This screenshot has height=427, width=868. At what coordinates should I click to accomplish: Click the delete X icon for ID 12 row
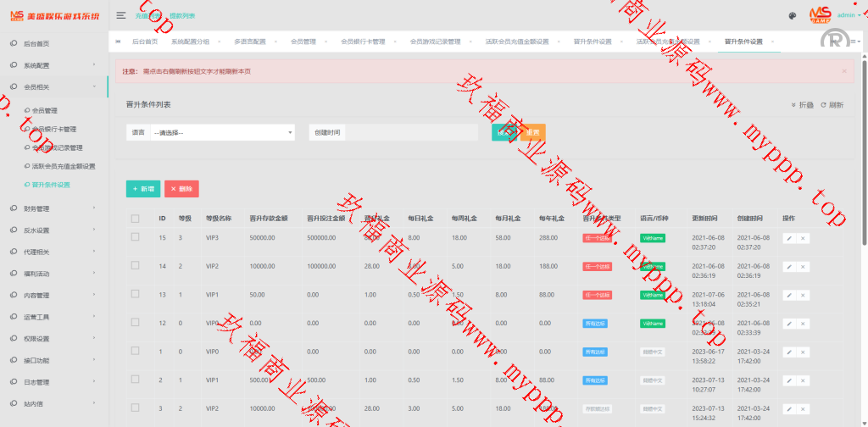pyautogui.click(x=803, y=323)
